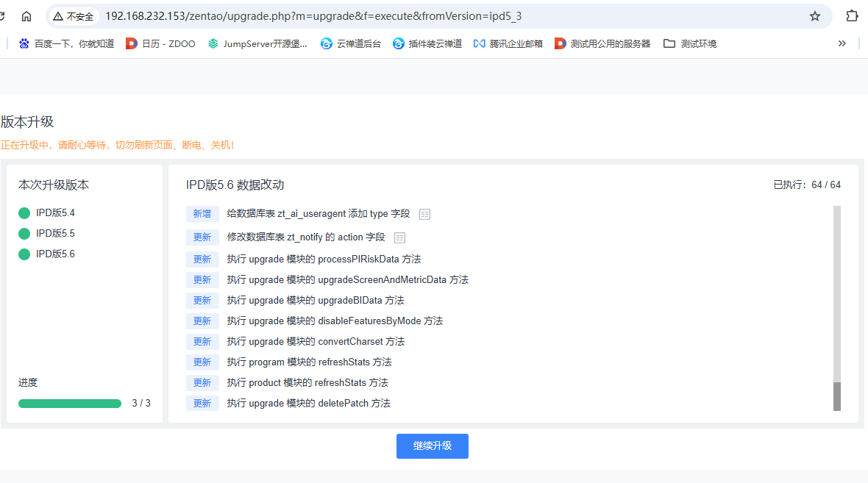Expand the 测试环境 bookmark folder

[690, 43]
